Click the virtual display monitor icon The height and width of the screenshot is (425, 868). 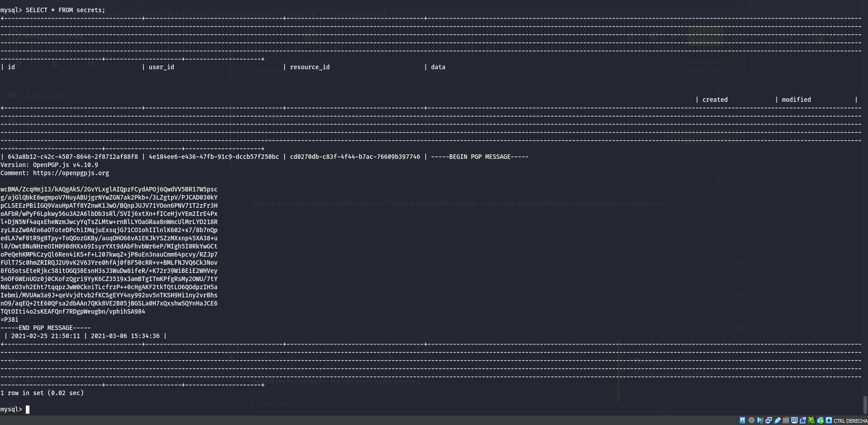794,420
